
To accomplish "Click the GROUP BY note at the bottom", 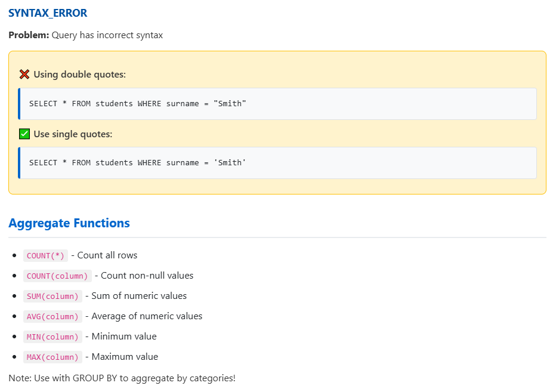I will [122, 378].
